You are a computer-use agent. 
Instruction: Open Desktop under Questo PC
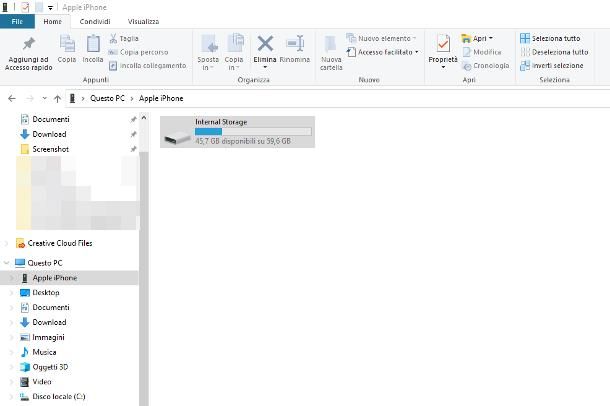click(46, 292)
